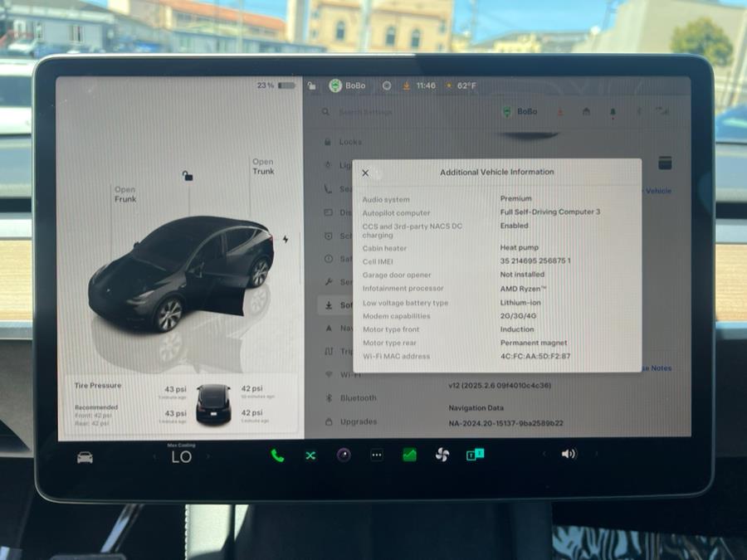Tap the Heat pump value

tap(520, 247)
